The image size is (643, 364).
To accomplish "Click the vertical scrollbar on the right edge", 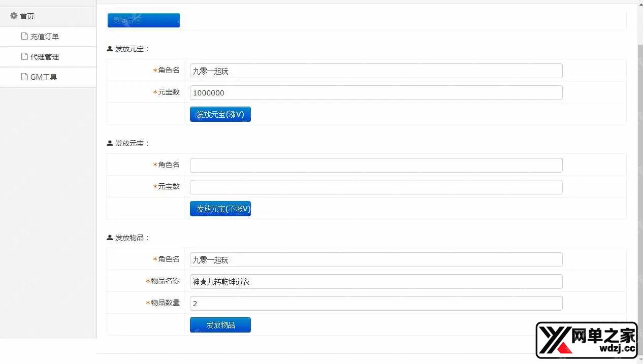I will click(x=640, y=178).
